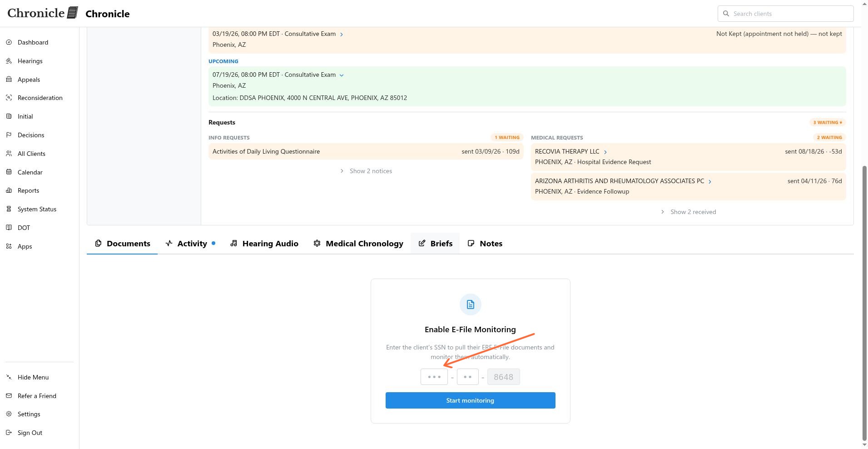868x449 pixels.
Task: Click the Refer a Friend envelope icon
Action: 9,396
